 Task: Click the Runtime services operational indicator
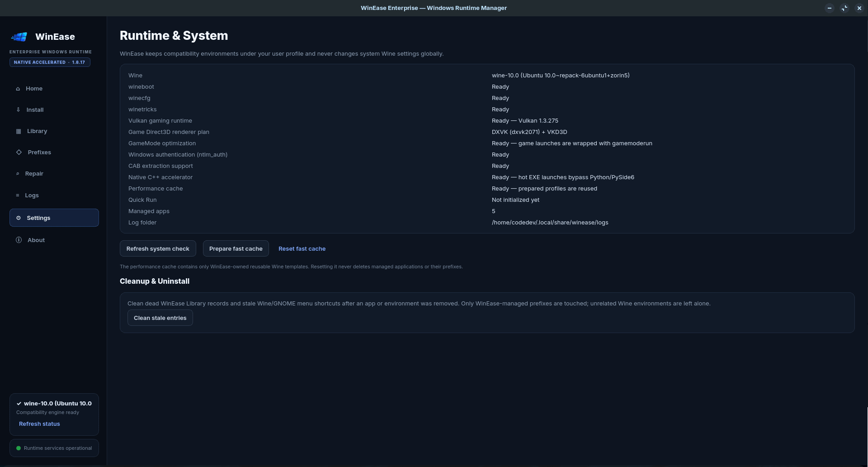point(54,448)
